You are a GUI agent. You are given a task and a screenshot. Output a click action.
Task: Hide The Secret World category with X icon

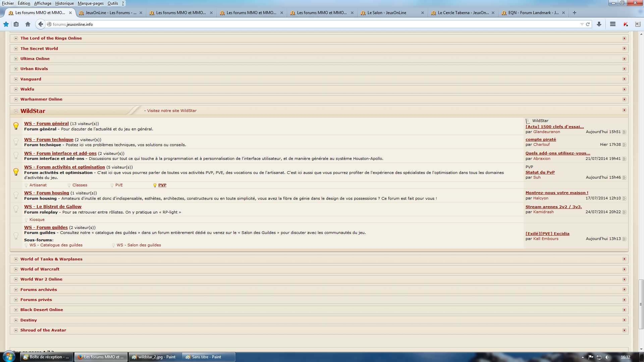(x=624, y=49)
